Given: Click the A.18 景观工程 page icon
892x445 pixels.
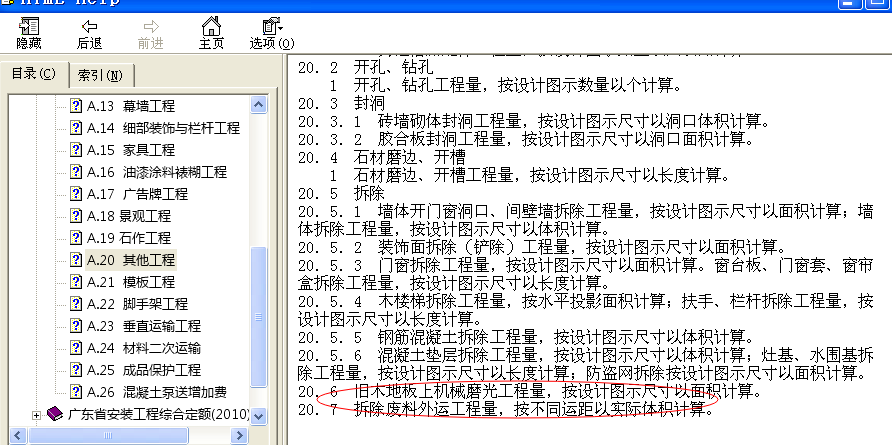Looking at the screenshot, I should tap(76, 216).
